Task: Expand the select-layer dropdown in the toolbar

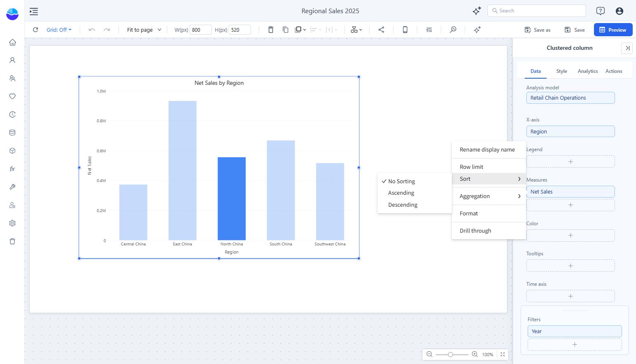Action: coord(300,30)
